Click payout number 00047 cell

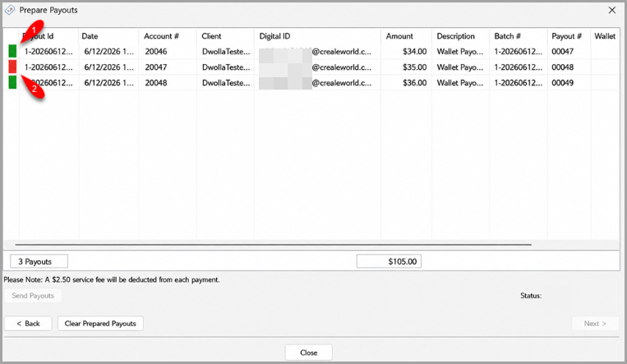pos(563,51)
